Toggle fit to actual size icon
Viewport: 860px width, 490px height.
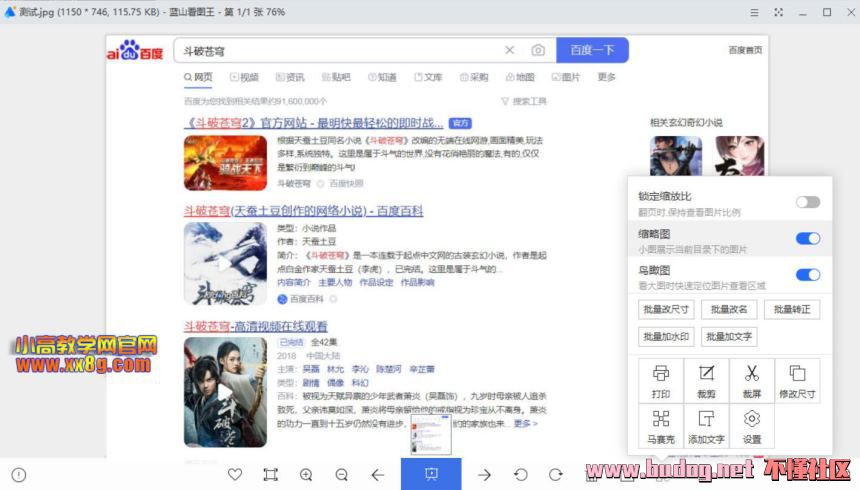pos(270,474)
